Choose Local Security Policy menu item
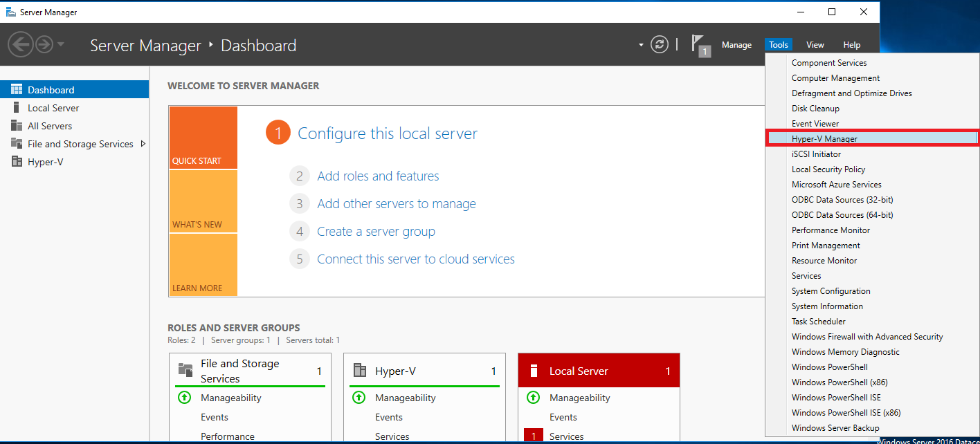The height and width of the screenshot is (444, 980). coord(872,169)
